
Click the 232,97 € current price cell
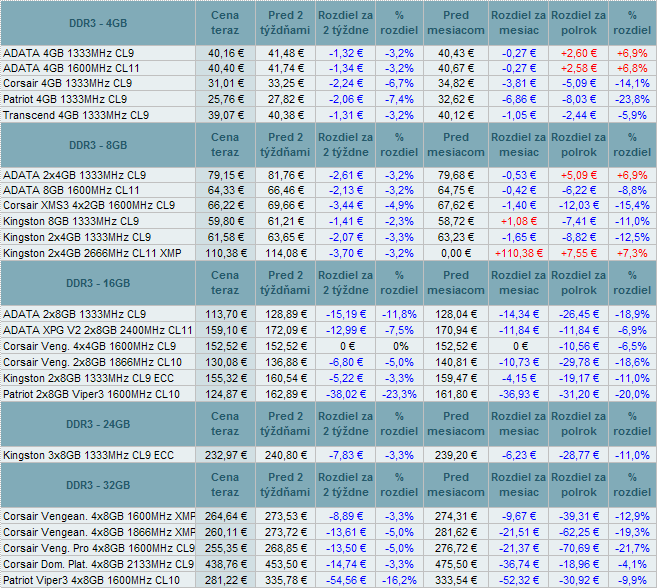click(x=226, y=455)
